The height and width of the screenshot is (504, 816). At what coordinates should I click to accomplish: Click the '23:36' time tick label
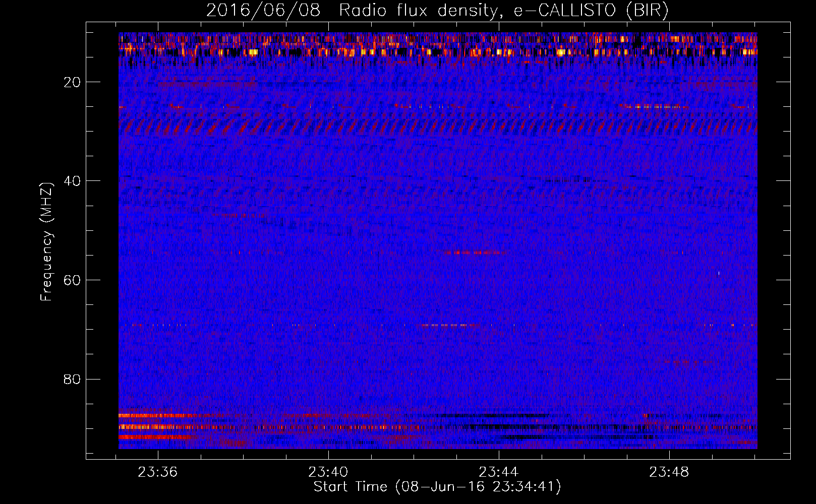pos(158,472)
